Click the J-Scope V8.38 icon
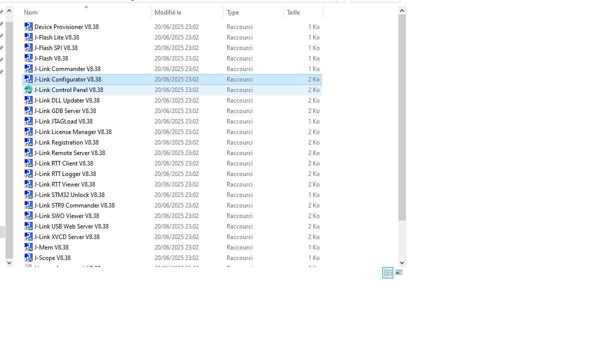This screenshot has height=364, width=593. coord(29,258)
